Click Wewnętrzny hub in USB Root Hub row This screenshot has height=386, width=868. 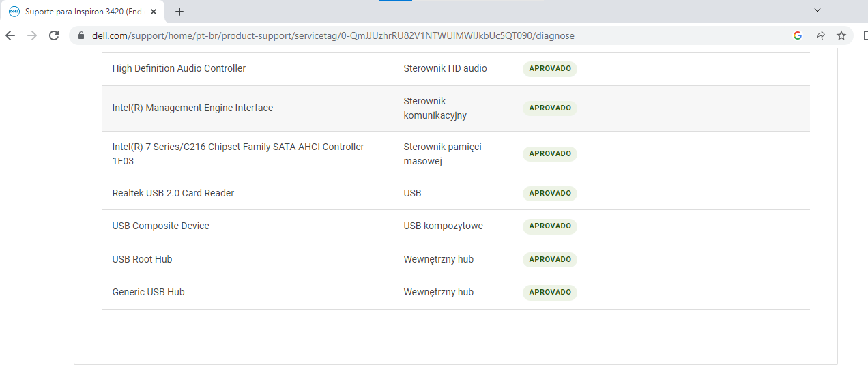[439, 259]
